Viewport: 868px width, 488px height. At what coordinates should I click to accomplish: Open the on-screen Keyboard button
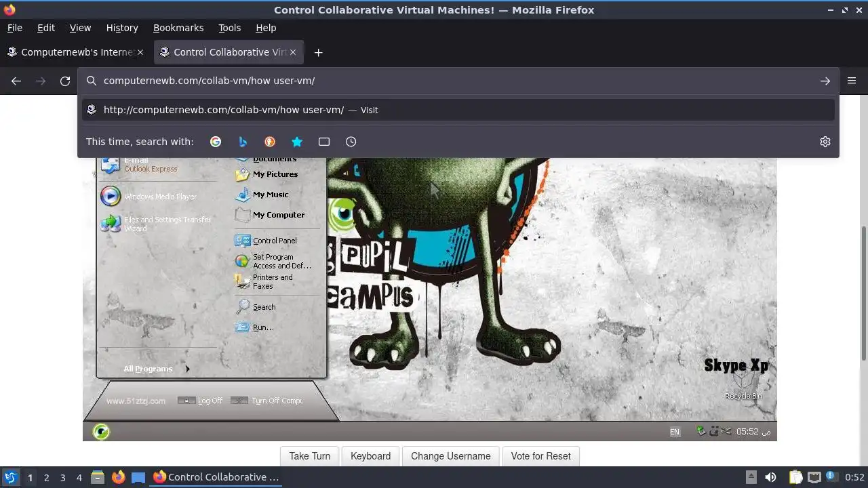(370, 456)
